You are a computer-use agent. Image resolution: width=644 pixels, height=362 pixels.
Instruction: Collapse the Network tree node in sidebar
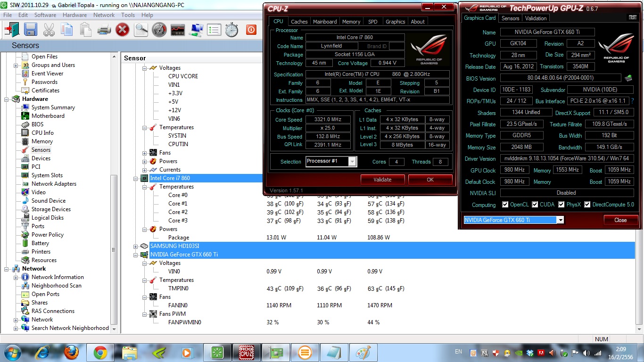7,269
